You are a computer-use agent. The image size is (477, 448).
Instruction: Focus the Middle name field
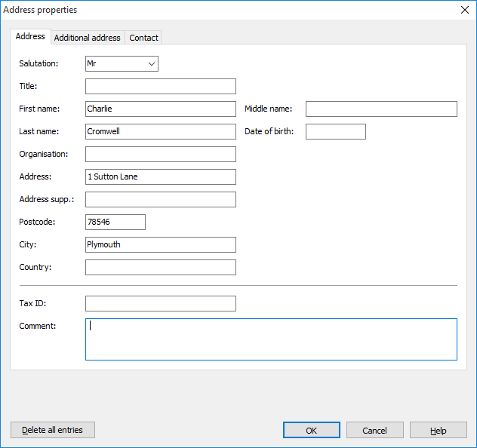[x=381, y=109]
